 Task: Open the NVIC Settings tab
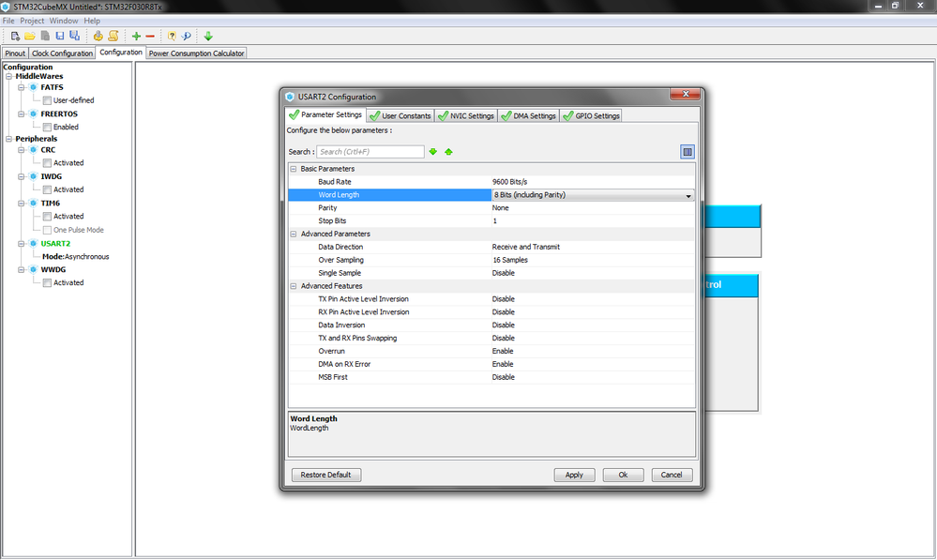(467, 116)
